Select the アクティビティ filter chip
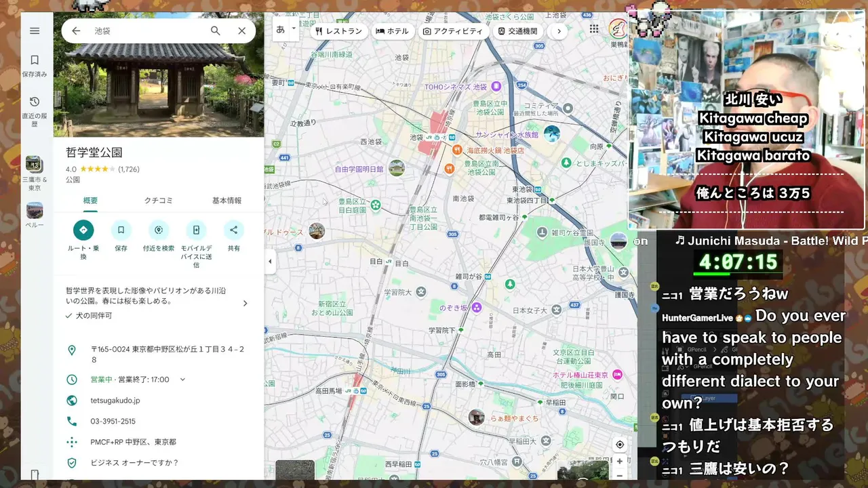This screenshot has width=868, height=488. point(453,31)
